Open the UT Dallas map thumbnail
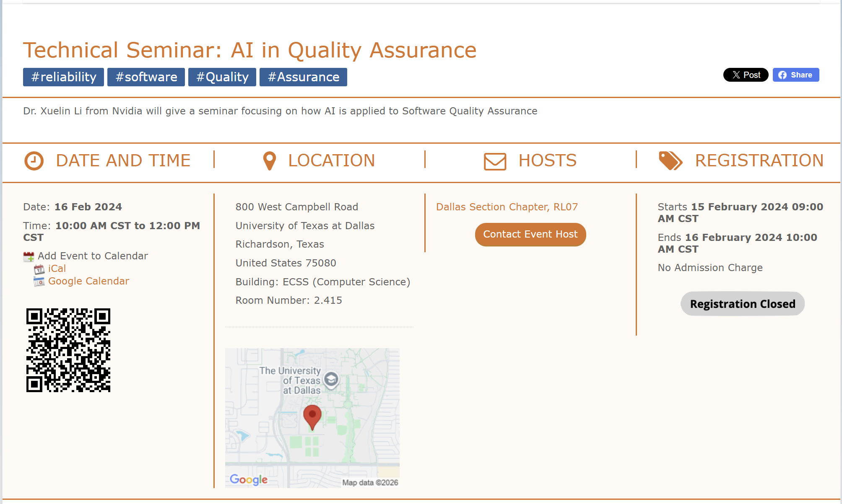The height and width of the screenshot is (504, 842). [x=312, y=418]
